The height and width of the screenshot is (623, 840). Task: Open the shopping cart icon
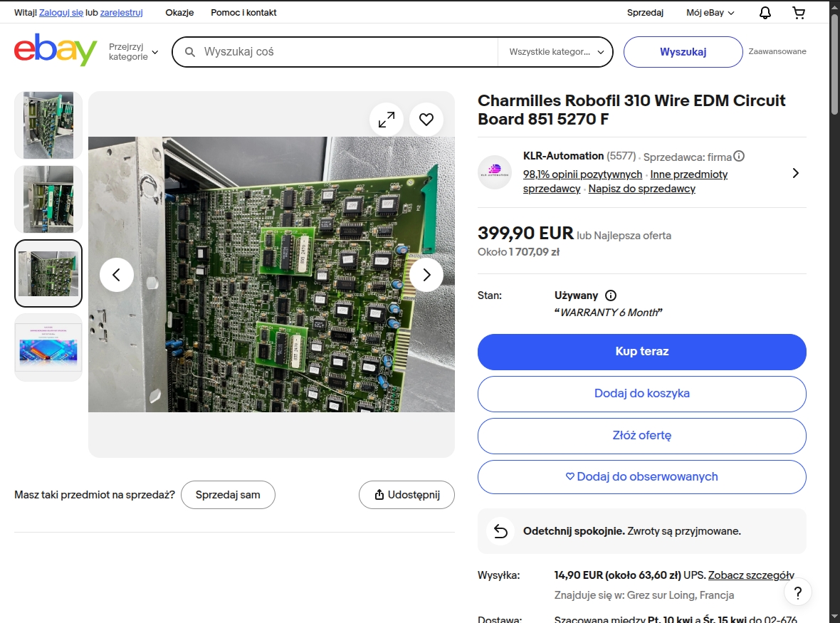click(798, 13)
